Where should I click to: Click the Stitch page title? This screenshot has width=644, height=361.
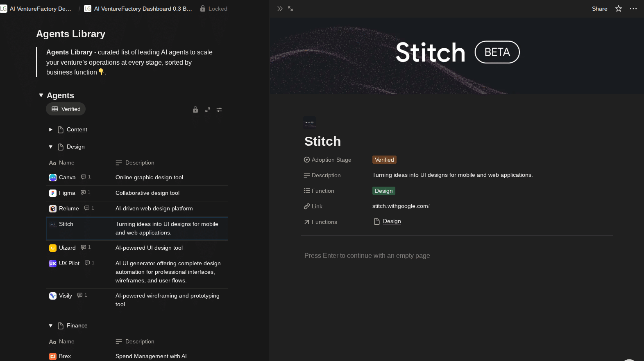point(322,141)
